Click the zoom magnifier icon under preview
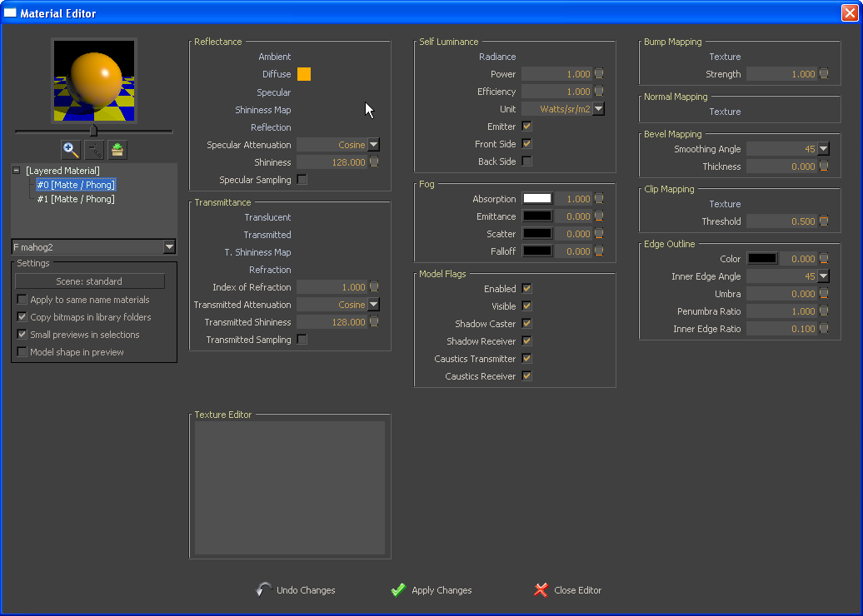The height and width of the screenshot is (616, 863). [71, 150]
